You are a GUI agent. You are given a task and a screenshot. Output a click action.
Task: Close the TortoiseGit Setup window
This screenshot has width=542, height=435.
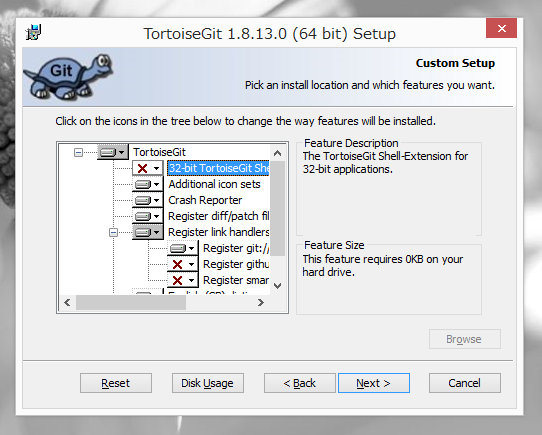click(x=502, y=28)
